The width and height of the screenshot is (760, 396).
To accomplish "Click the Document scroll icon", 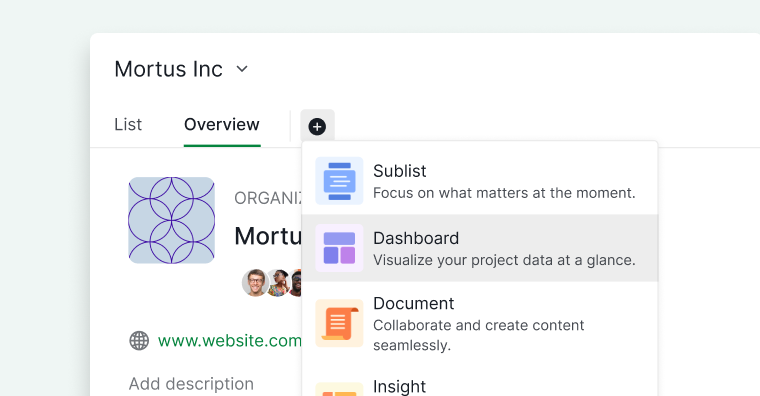I will pyautogui.click(x=339, y=323).
